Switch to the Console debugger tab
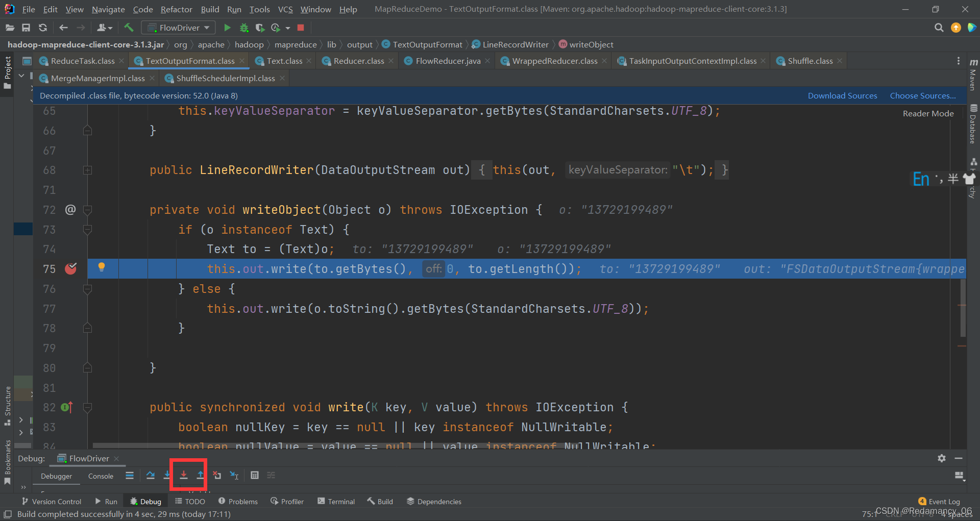The image size is (980, 521). point(101,476)
